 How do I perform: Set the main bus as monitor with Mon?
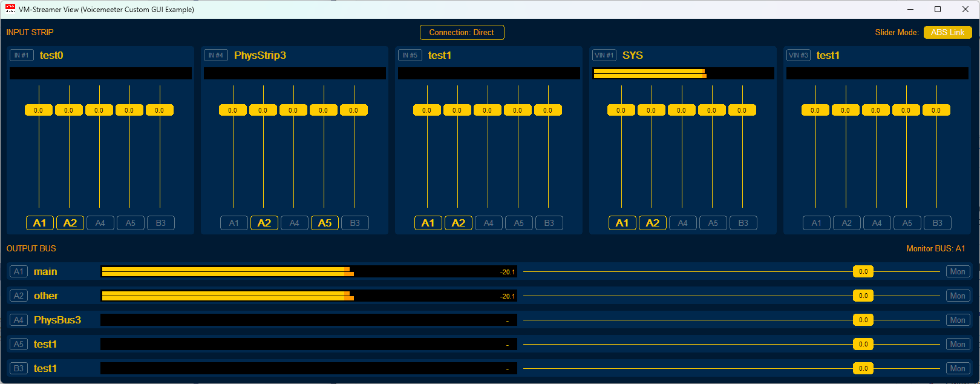[x=958, y=271]
